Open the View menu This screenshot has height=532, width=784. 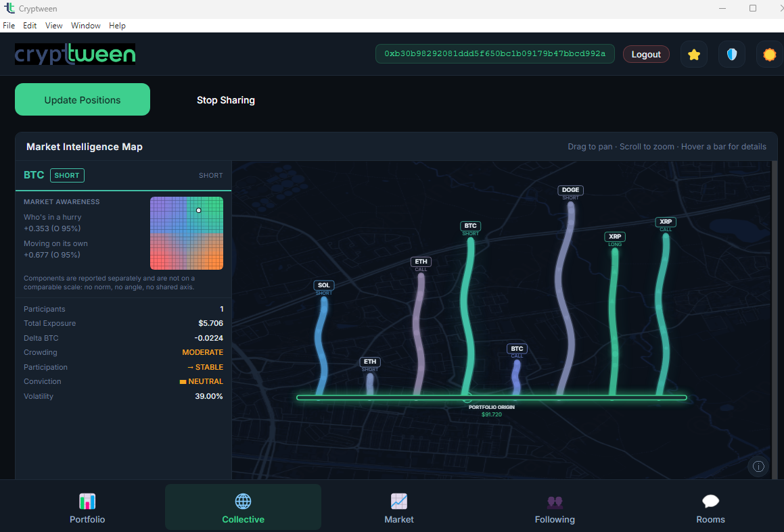[x=53, y=26]
